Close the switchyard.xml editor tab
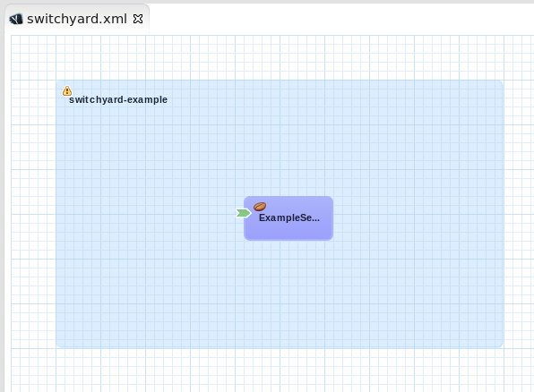 [x=138, y=19]
